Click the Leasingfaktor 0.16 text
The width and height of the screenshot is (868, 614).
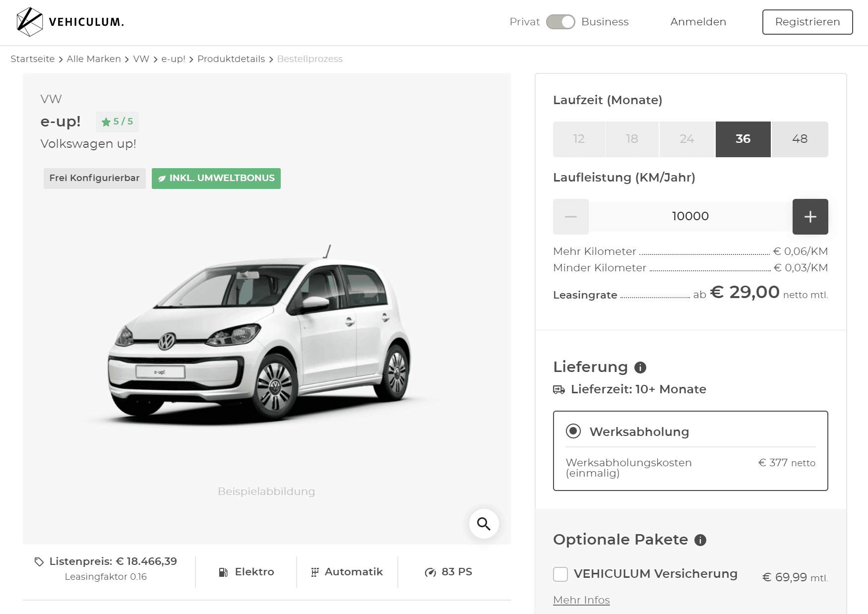coord(106,577)
